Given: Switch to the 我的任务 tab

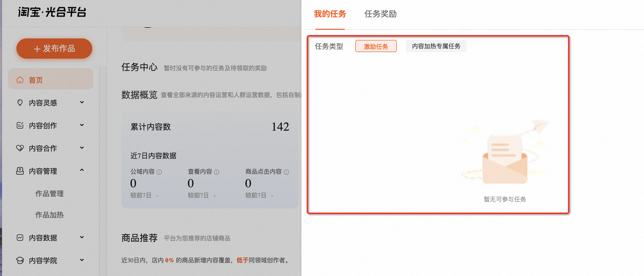Looking at the screenshot, I should [x=330, y=14].
